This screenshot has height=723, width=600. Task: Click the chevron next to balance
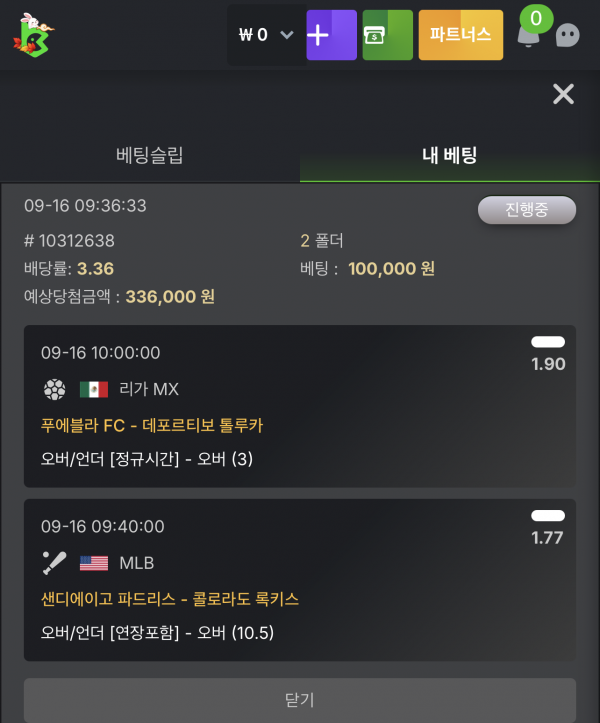pos(287,35)
